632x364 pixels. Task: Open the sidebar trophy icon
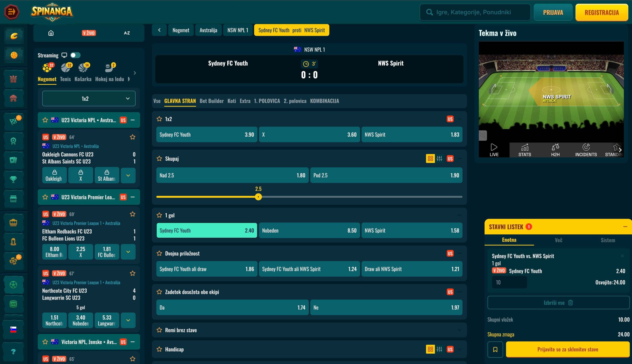(13, 179)
